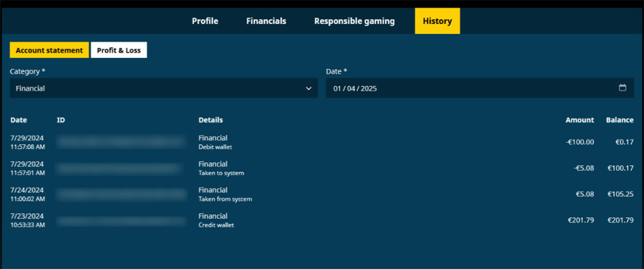This screenshot has height=269, width=644.
Task: Click the Details column header
Action: [x=210, y=120]
